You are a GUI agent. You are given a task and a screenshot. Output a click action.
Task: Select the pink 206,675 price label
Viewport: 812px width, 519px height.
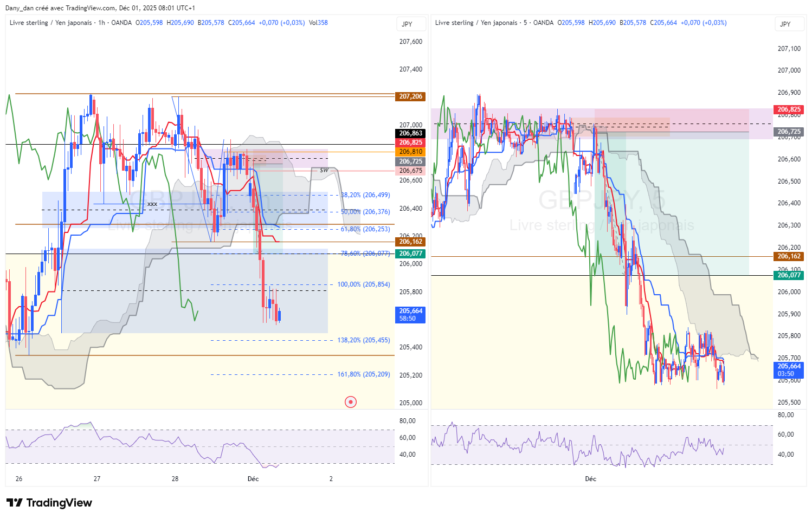tap(410, 171)
